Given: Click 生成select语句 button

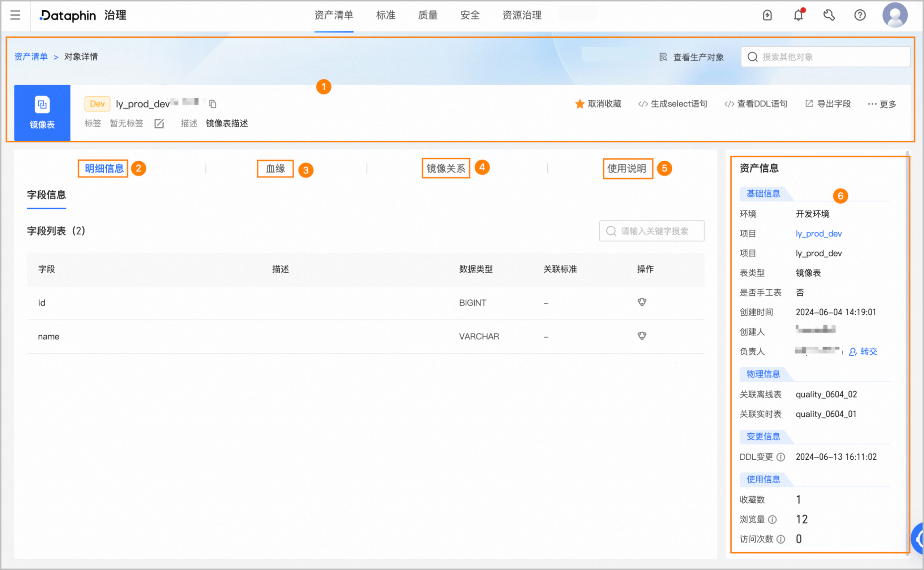Looking at the screenshot, I should click(x=673, y=104).
